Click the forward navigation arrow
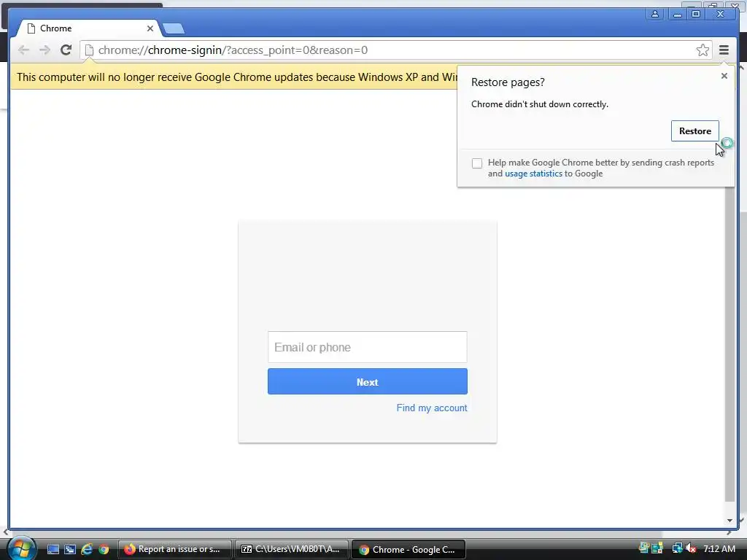Screen dimensions: 747x560 pyautogui.click(x=44, y=50)
